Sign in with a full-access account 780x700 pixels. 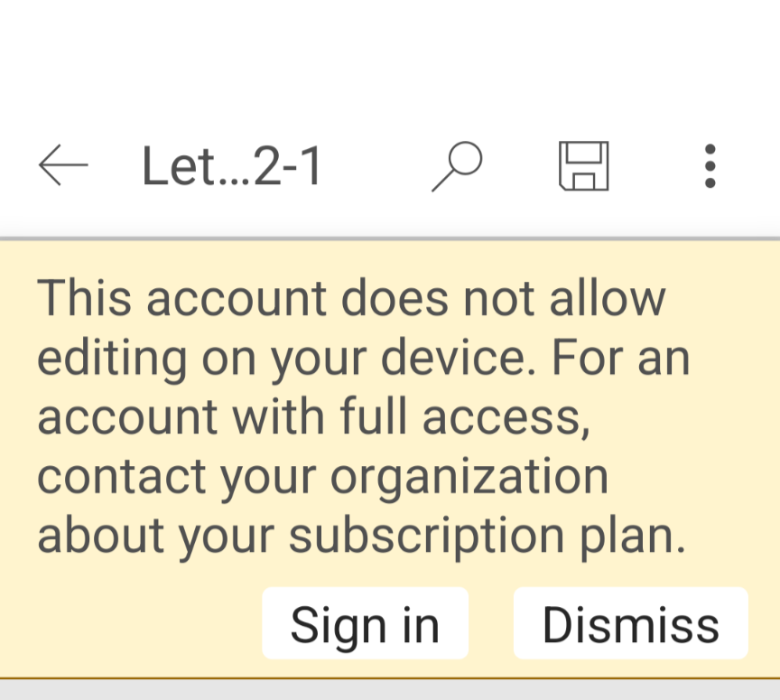[x=365, y=624]
